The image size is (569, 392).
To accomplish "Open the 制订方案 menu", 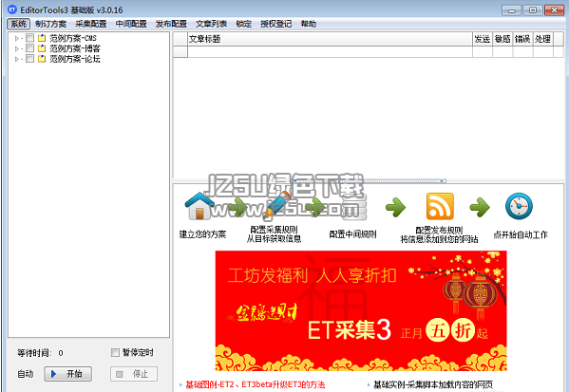I will click(x=50, y=24).
